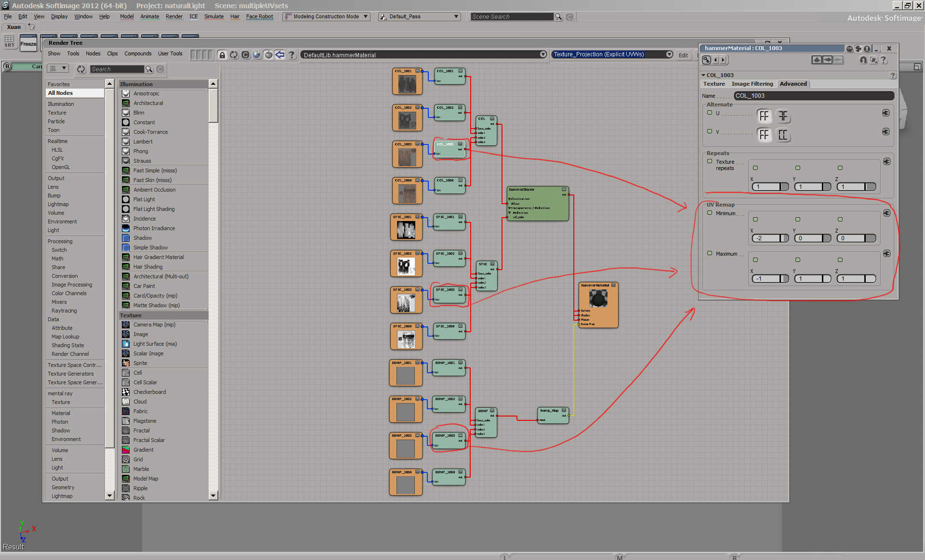Click the revert horseshoe icon in property editor
The height and width of the screenshot is (560, 925).
click(x=863, y=60)
